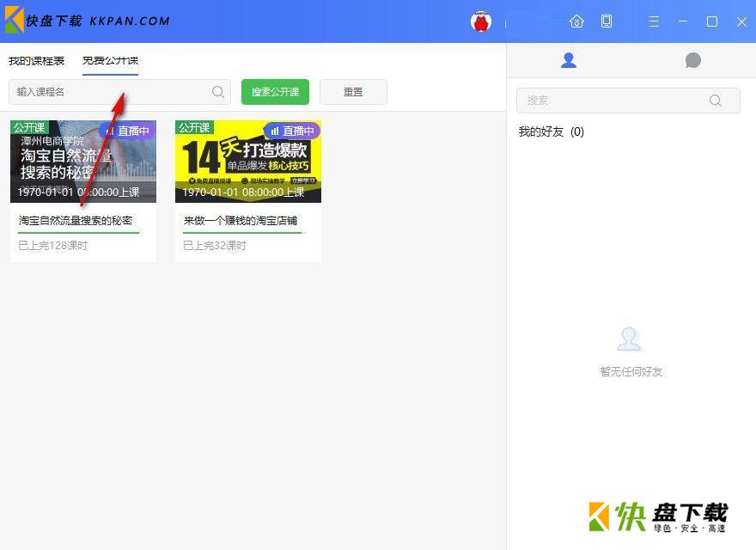The width and height of the screenshot is (756, 550).
Task: Open the user avatar profile
Action: [481, 21]
